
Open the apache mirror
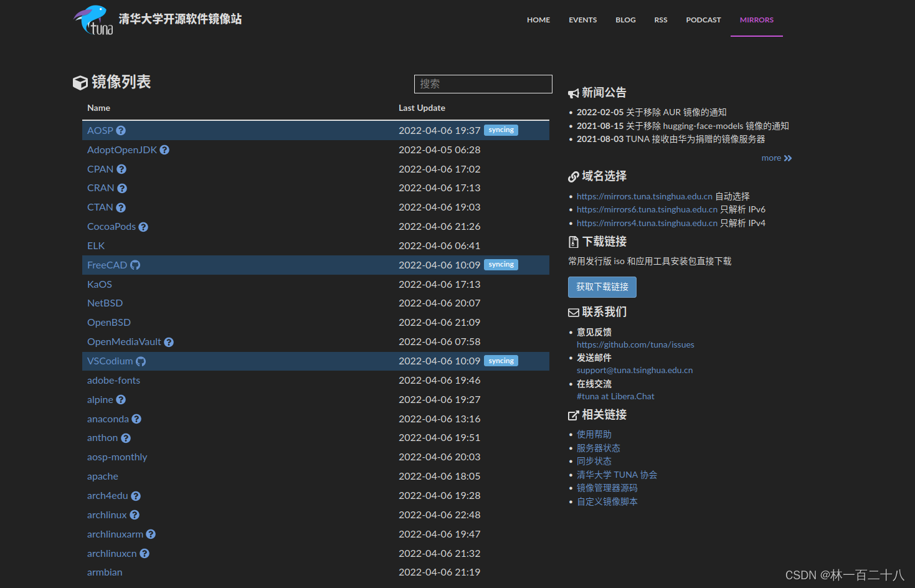point(103,477)
